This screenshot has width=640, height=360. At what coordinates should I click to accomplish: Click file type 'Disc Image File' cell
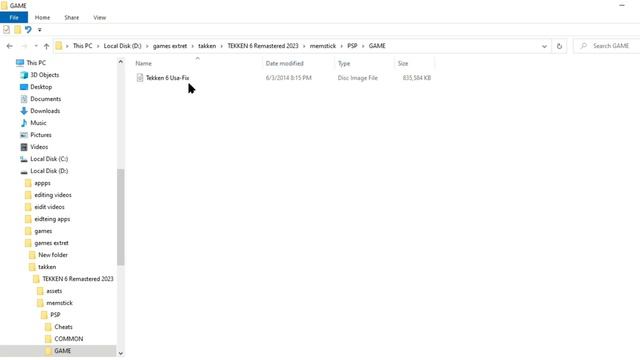358,78
